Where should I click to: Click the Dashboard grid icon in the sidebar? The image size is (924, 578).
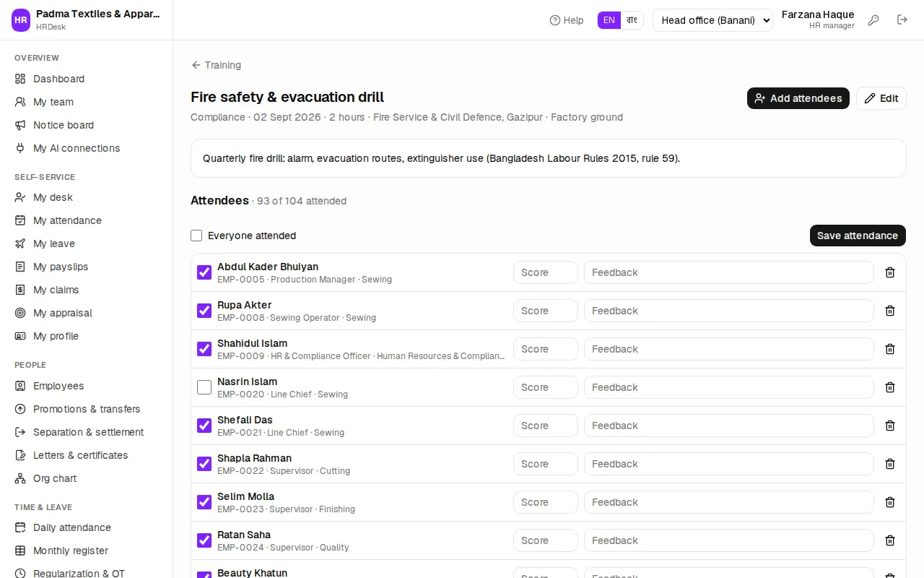click(x=20, y=79)
